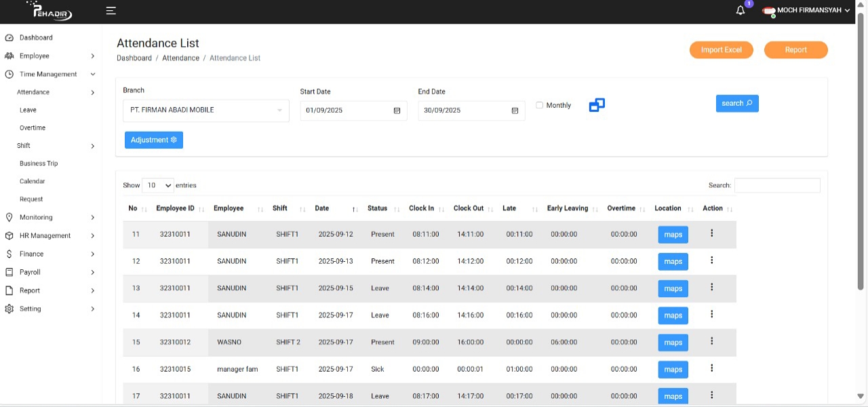Select Overtime in the sidebar

[x=33, y=128]
